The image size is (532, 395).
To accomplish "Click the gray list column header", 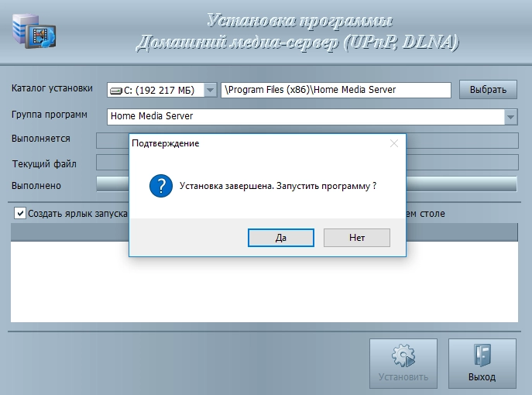I will pyautogui.click(x=465, y=231).
